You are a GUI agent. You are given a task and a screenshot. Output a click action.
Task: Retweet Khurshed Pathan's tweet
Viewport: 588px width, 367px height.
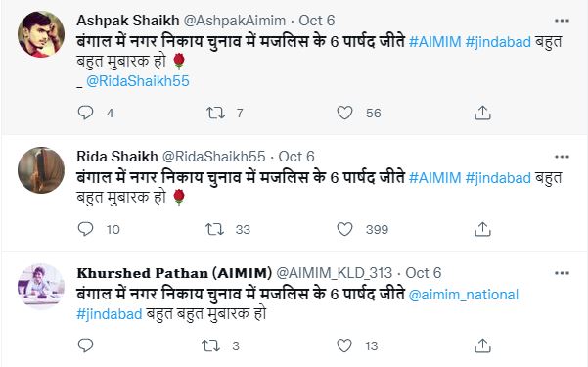tap(210, 345)
